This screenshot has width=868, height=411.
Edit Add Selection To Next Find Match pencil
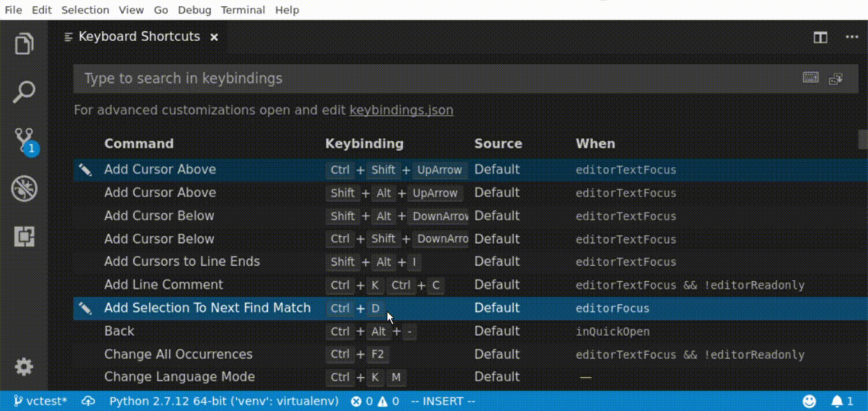pos(86,308)
